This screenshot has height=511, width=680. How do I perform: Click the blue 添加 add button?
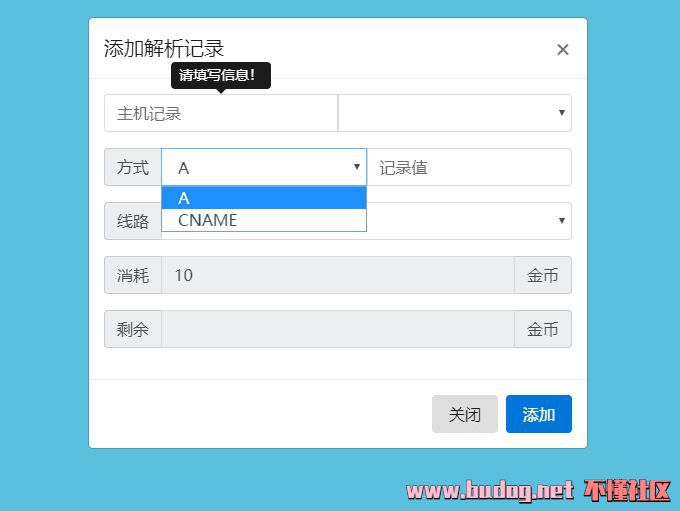coord(539,414)
